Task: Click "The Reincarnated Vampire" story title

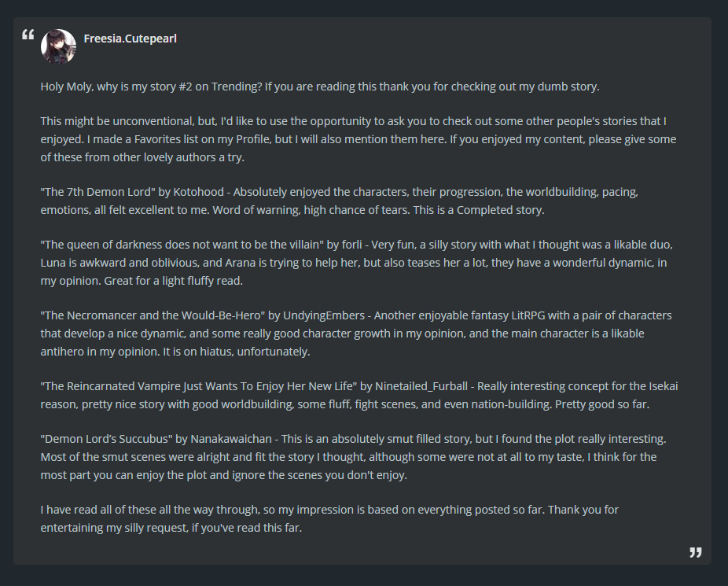Action: (200, 385)
